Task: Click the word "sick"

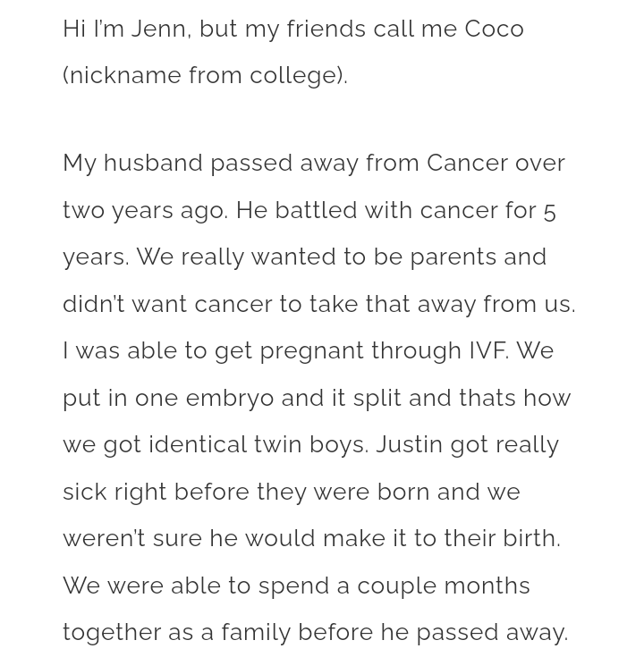Action: [x=84, y=492]
